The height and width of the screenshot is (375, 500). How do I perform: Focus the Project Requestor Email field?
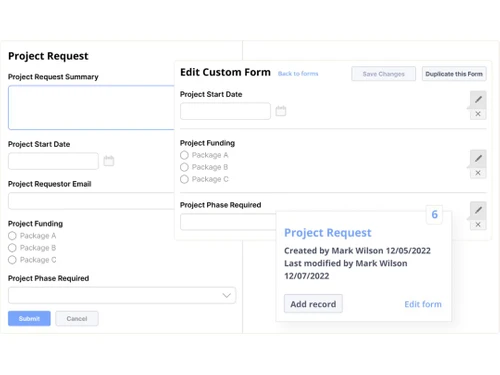coord(91,201)
